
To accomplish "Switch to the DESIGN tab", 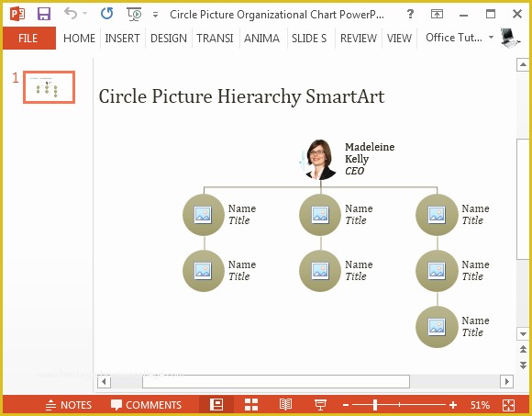I will click(x=169, y=39).
